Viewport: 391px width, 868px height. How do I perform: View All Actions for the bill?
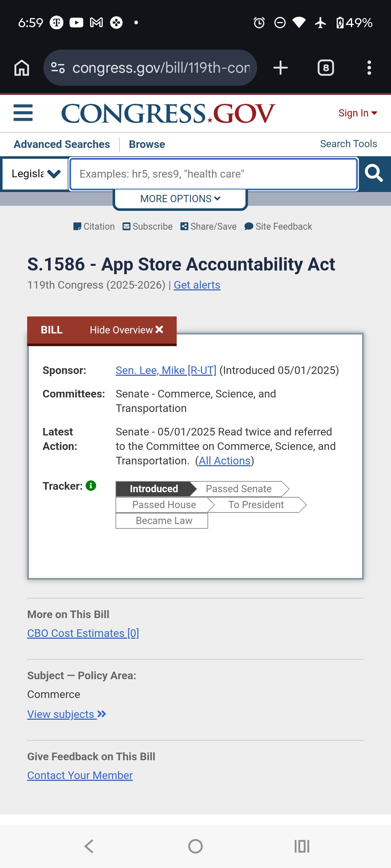[x=224, y=461]
